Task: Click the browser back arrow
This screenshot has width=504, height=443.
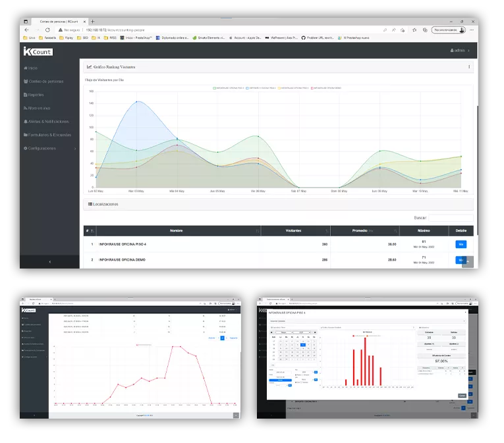Action: tap(27, 30)
